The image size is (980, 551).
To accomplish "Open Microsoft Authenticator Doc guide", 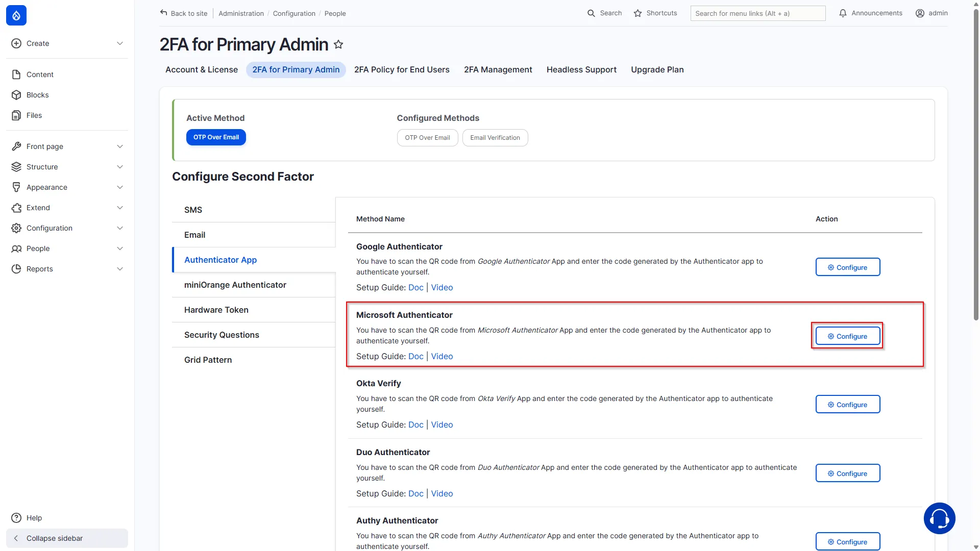I will 415,357.
